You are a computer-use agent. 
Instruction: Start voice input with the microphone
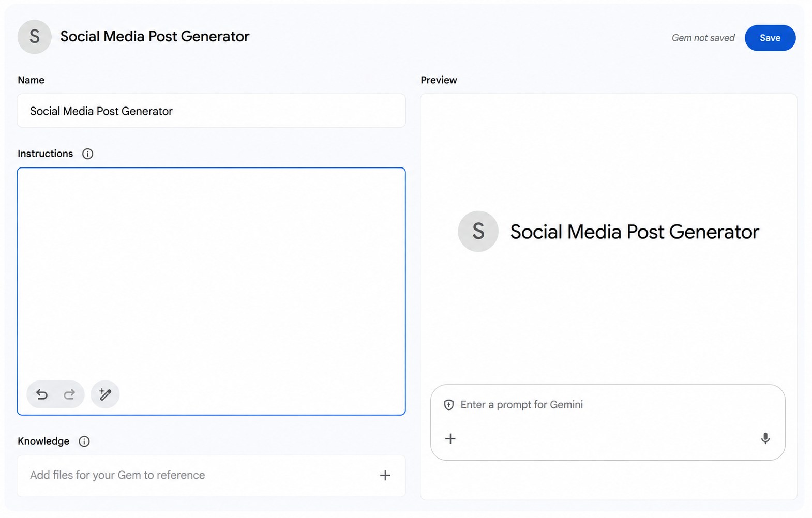tap(765, 438)
